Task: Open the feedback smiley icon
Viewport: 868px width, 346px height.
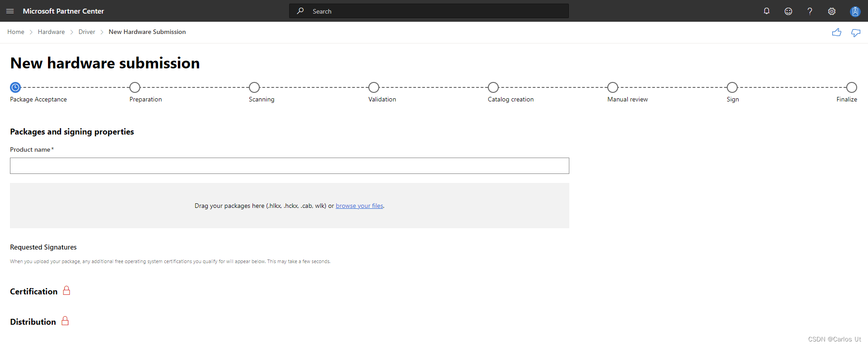Action: tap(788, 11)
